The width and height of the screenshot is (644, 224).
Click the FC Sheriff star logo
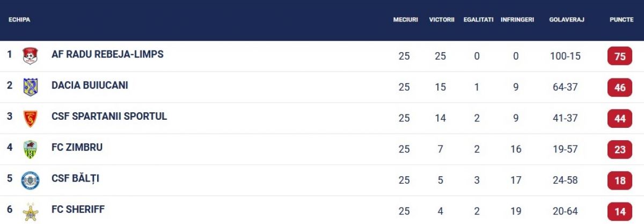(30, 212)
